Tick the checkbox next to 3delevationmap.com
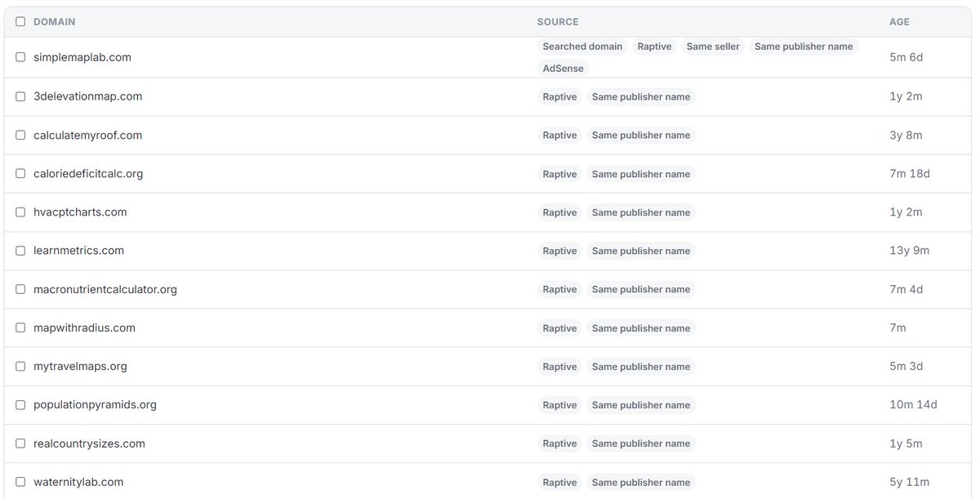The height and width of the screenshot is (499, 980). click(x=20, y=96)
